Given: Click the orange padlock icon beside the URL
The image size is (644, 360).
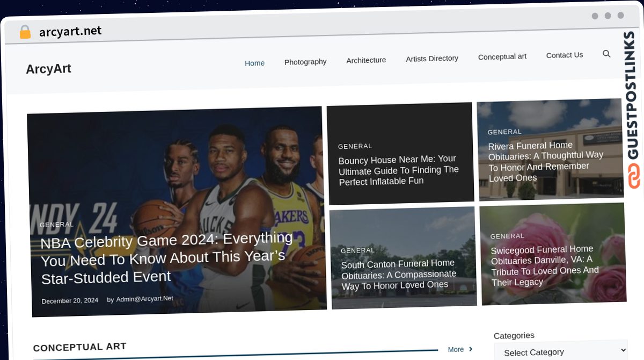Looking at the screenshot, I should pyautogui.click(x=25, y=32).
